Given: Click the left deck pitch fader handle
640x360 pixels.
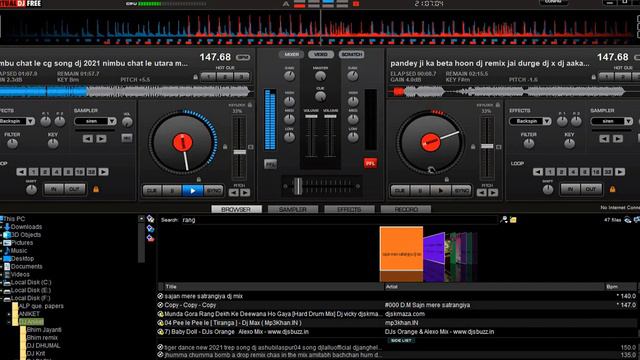Looking at the screenshot, I should tap(240, 152).
